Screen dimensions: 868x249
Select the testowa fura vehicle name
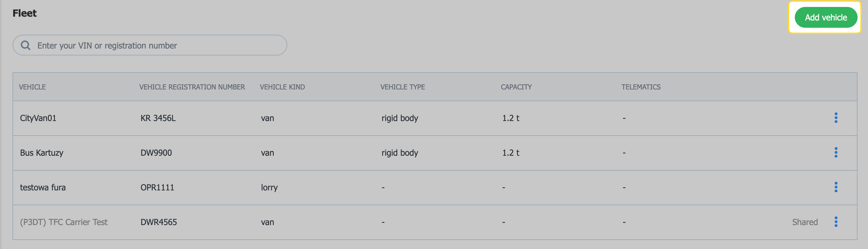(43, 188)
